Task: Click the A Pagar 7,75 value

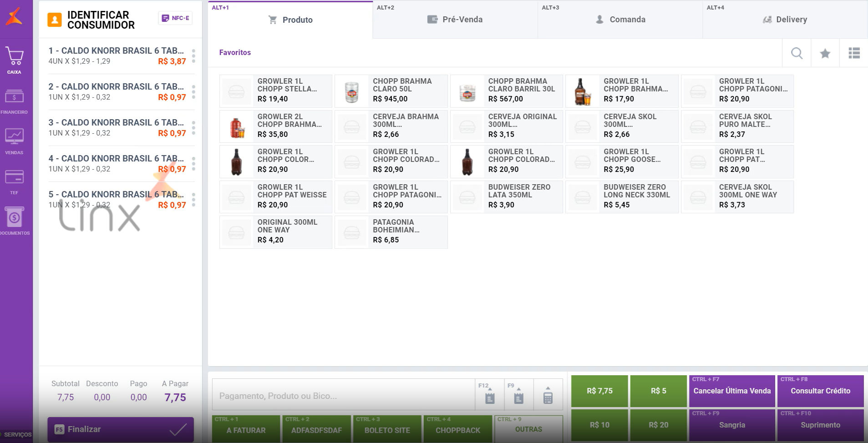Action: click(x=175, y=398)
